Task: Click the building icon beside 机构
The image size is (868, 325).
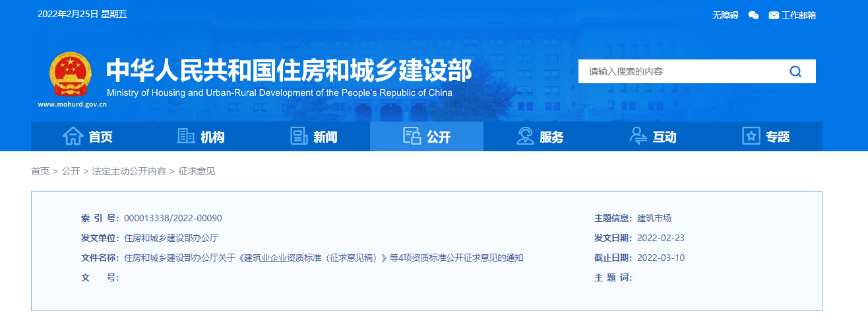Action: [186, 136]
